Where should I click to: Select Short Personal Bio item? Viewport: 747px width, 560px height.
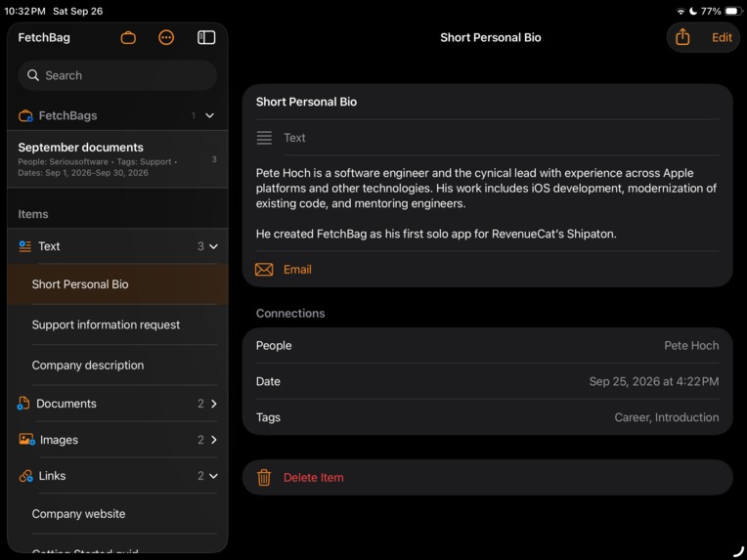117,284
